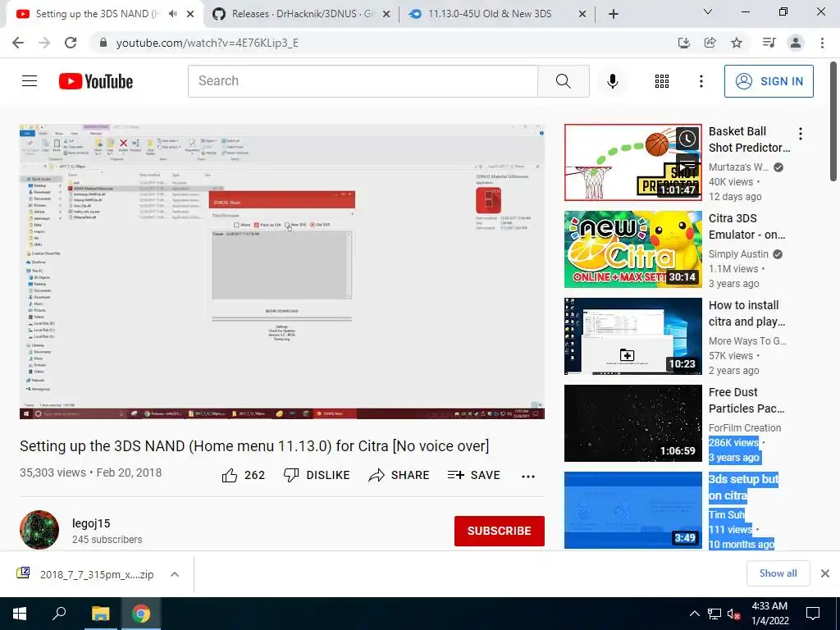
Task: Add Basket Ball video to Watch later
Action: 687,139
